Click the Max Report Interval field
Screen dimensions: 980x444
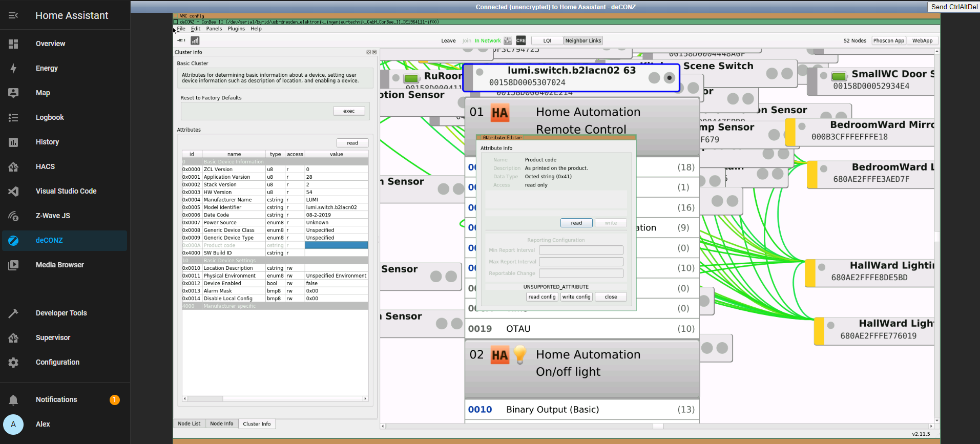(581, 262)
